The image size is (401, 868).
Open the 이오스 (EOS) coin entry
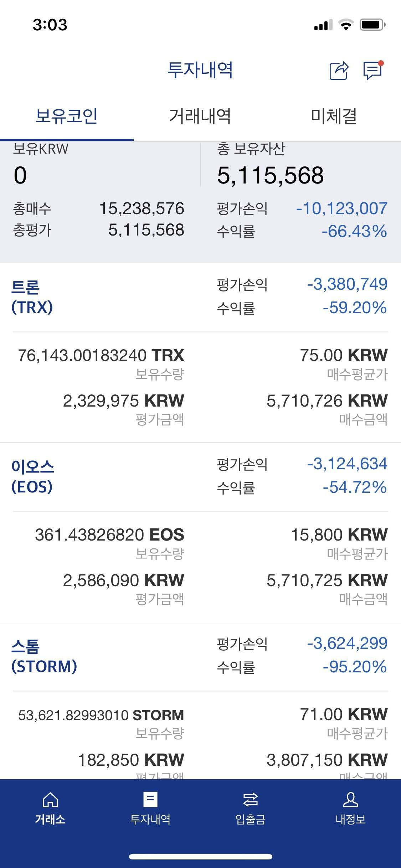click(x=32, y=477)
